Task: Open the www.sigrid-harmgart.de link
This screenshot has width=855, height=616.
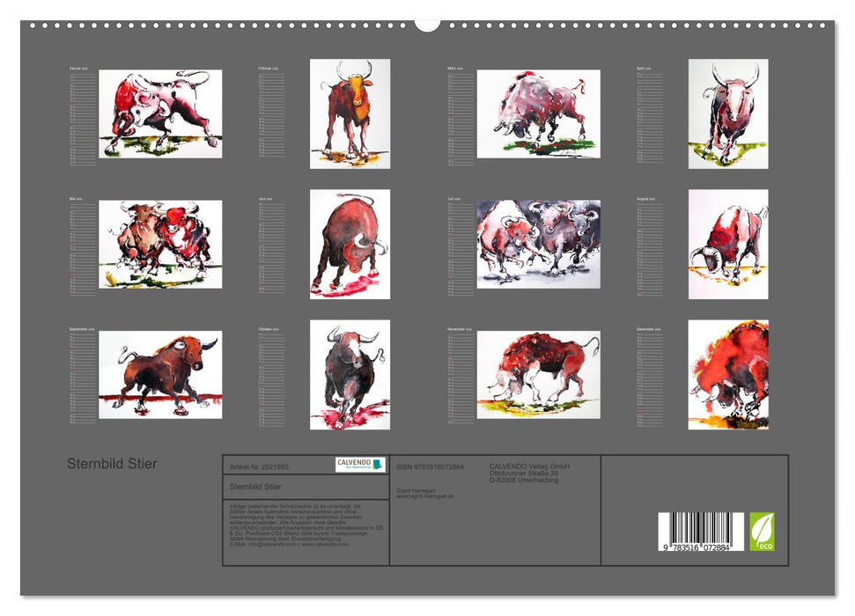Action: pos(425,494)
